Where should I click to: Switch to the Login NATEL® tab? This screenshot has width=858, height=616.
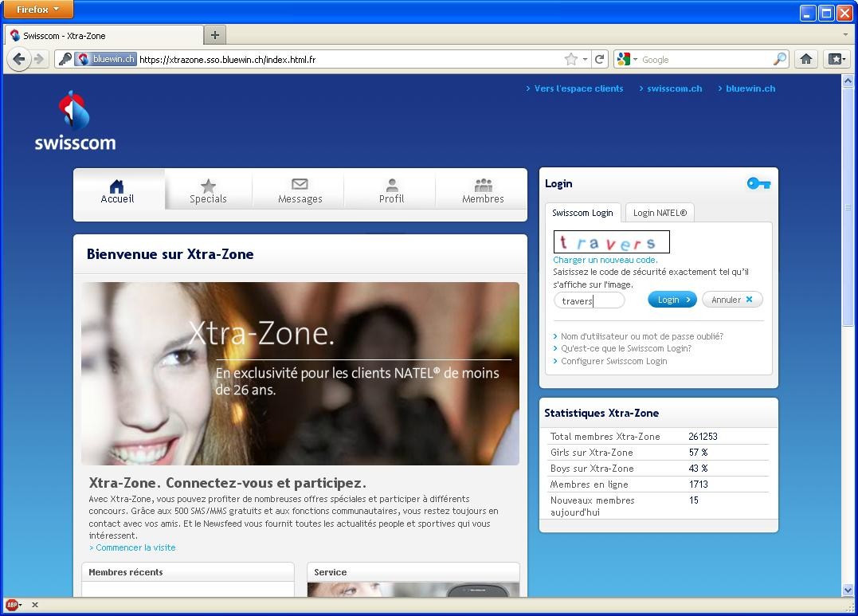tap(660, 213)
